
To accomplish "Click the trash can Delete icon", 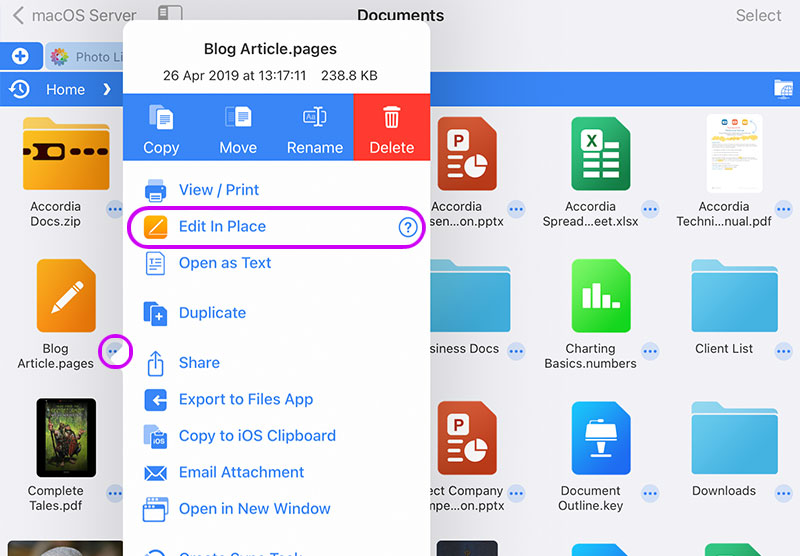I will (392, 117).
